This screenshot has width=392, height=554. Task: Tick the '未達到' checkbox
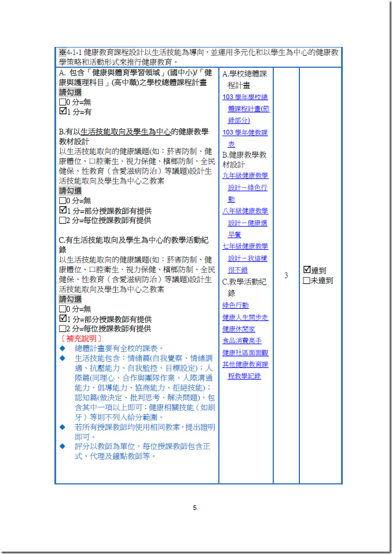pyautogui.click(x=306, y=280)
